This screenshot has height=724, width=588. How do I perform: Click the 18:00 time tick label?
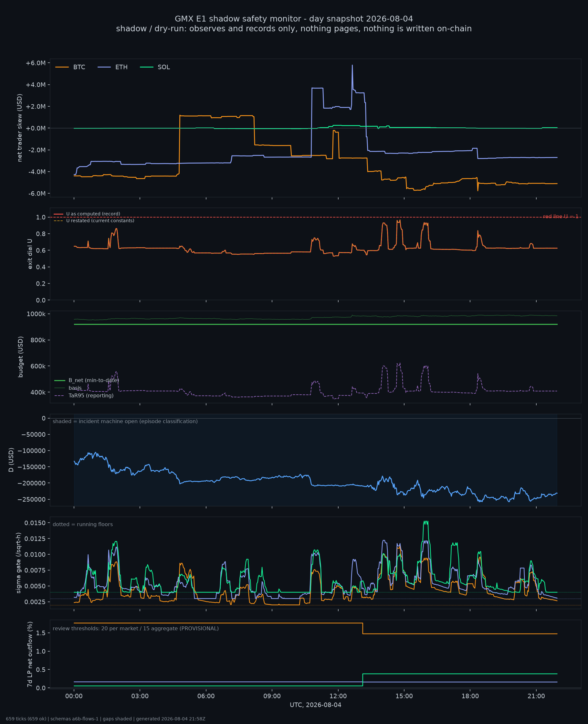click(470, 696)
